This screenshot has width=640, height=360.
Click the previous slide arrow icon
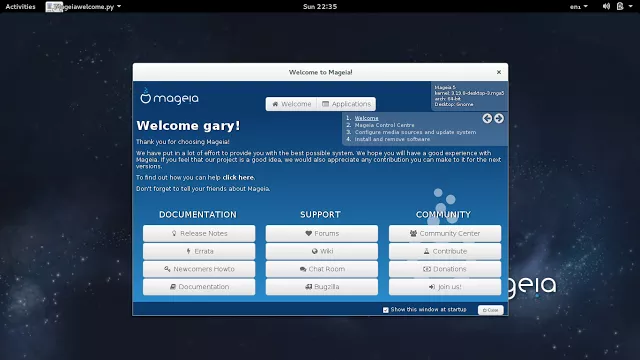[x=487, y=118]
